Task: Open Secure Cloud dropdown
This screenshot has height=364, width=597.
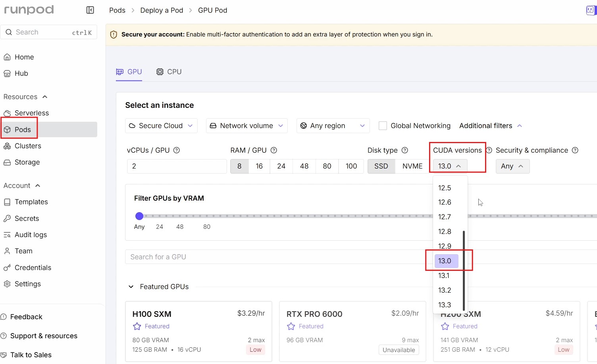Action: pos(161,126)
